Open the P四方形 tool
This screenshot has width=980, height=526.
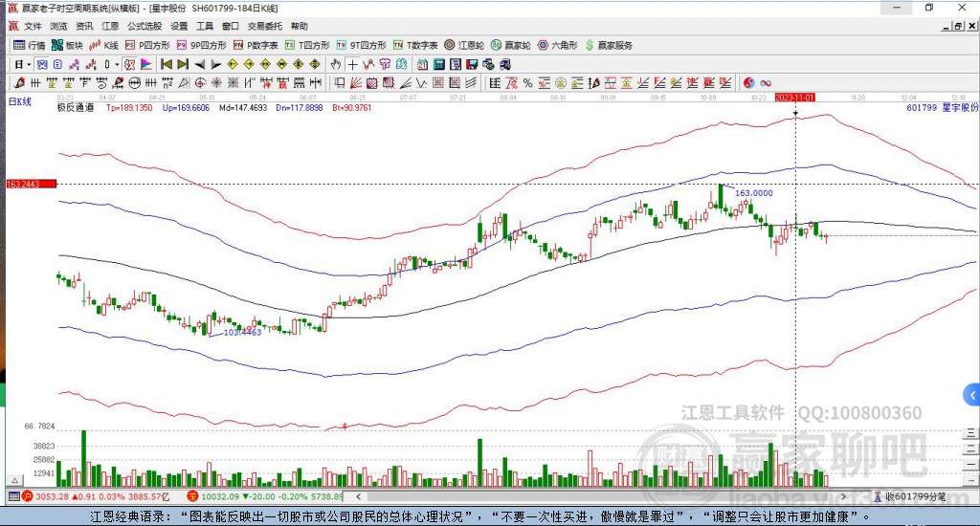coord(147,45)
